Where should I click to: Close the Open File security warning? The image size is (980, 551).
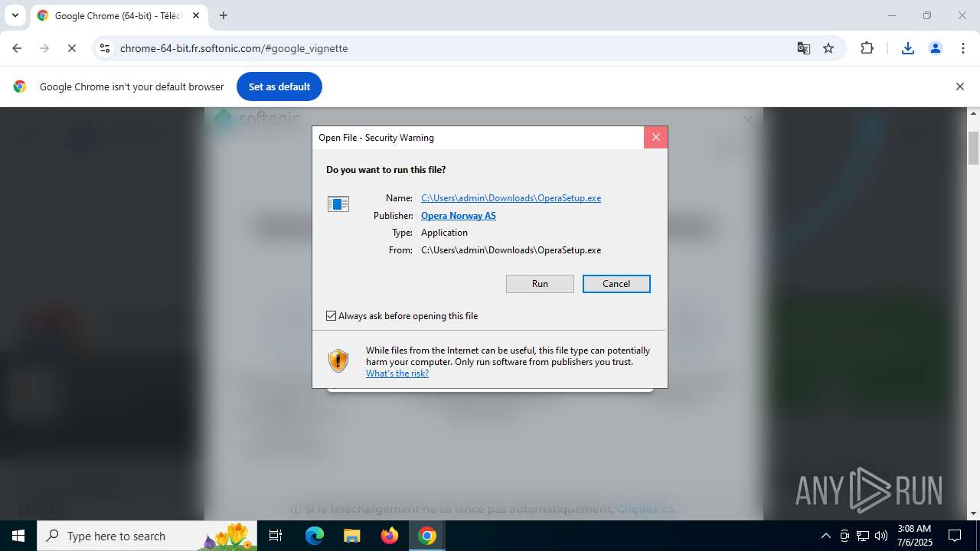point(655,137)
